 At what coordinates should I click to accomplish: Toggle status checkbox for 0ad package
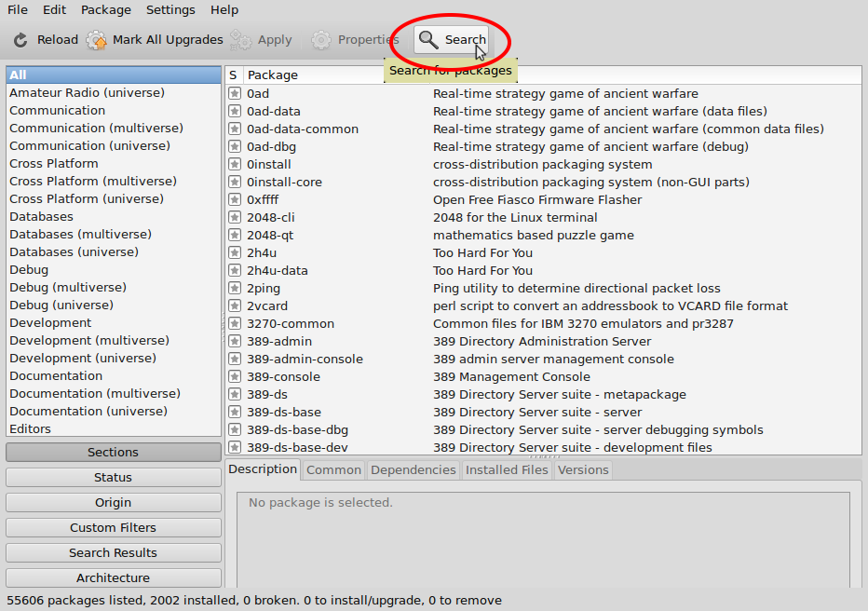235,93
